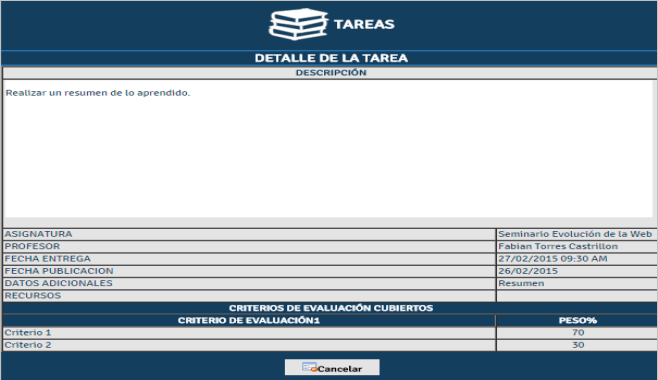
Task: Click the professor name Fabian Torres Castrillon
Action: click(558, 246)
